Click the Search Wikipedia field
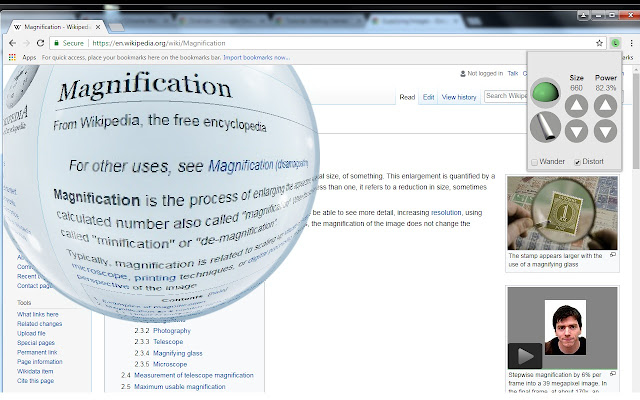The height and width of the screenshot is (400, 640). [506, 96]
